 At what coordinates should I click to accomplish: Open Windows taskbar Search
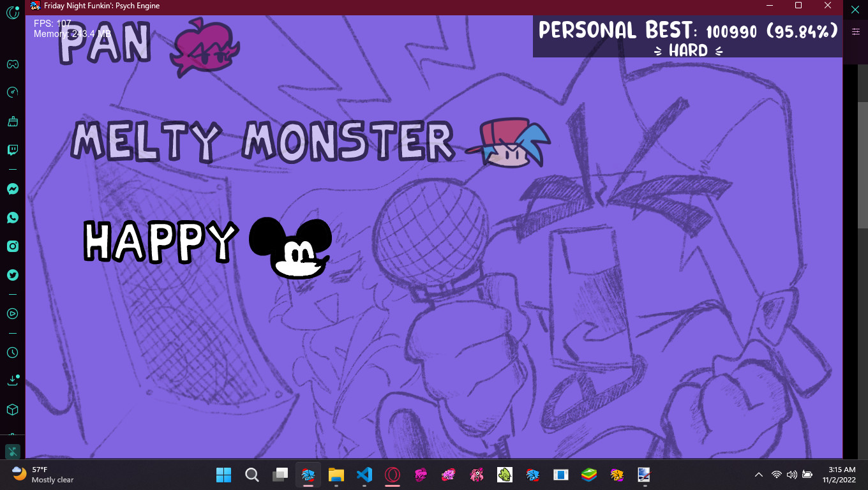[252, 475]
